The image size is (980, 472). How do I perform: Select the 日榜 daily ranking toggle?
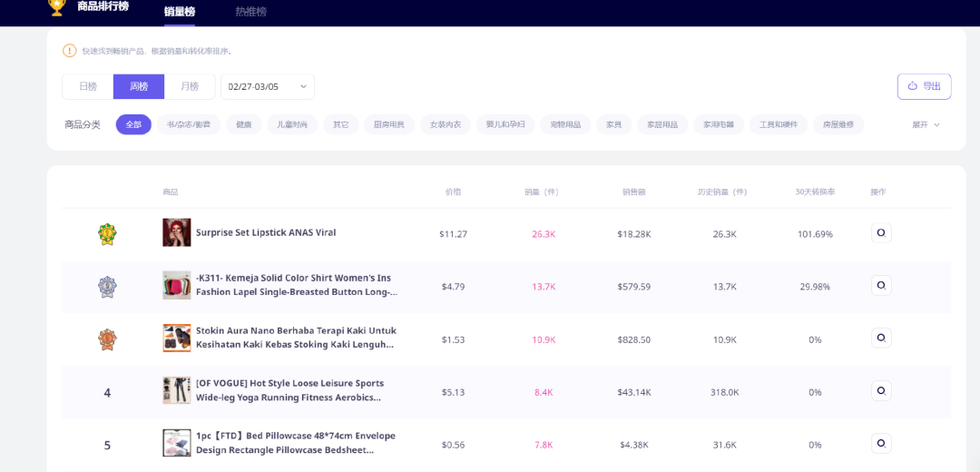point(88,86)
